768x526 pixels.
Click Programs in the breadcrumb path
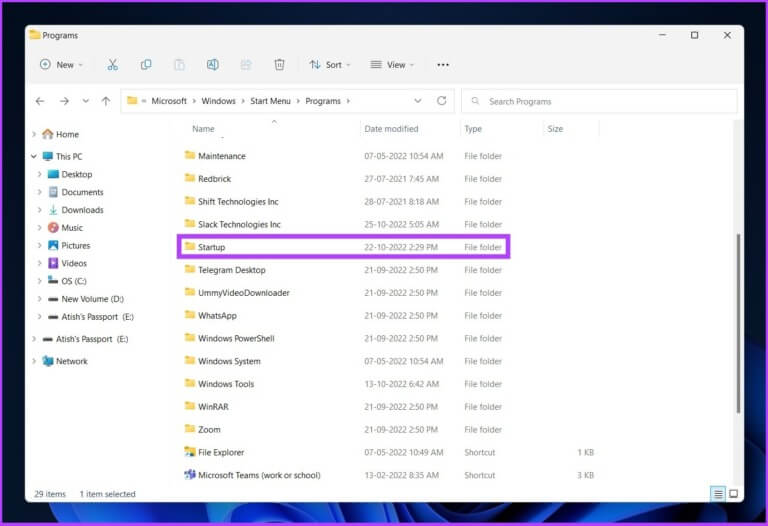click(x=323, y=101)
